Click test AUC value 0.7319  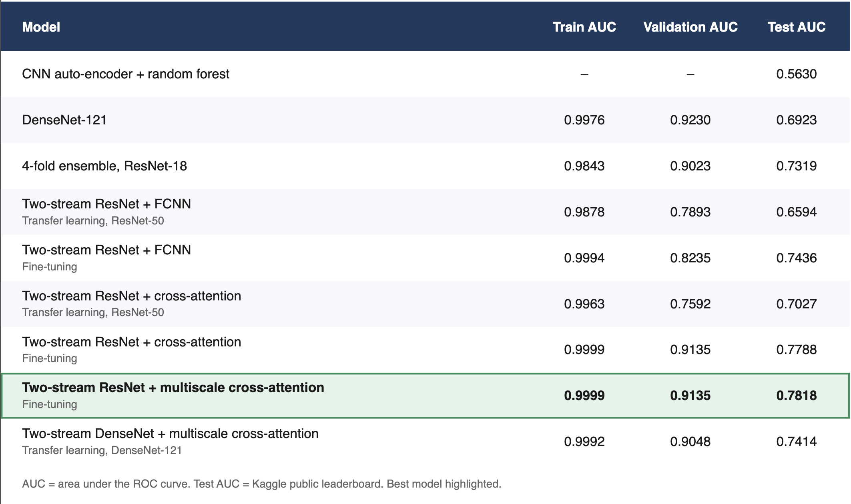tap(796, 166)
